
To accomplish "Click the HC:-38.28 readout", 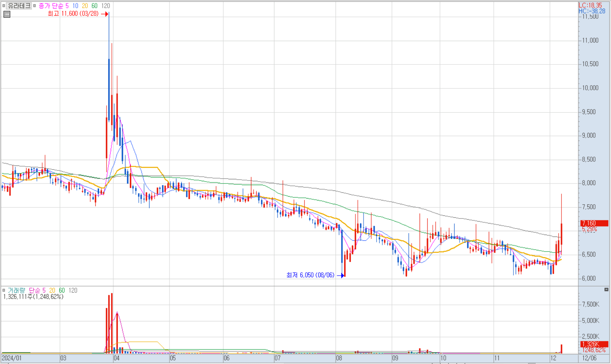I will pos(592,11).
